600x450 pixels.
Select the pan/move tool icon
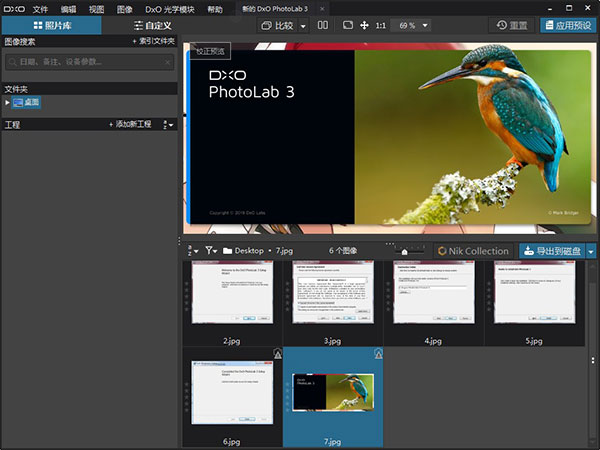click(x=364, y=24)
